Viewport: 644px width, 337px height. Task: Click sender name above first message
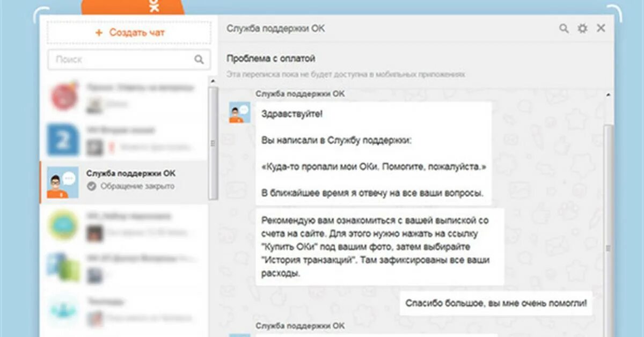(x=299, y=94)
